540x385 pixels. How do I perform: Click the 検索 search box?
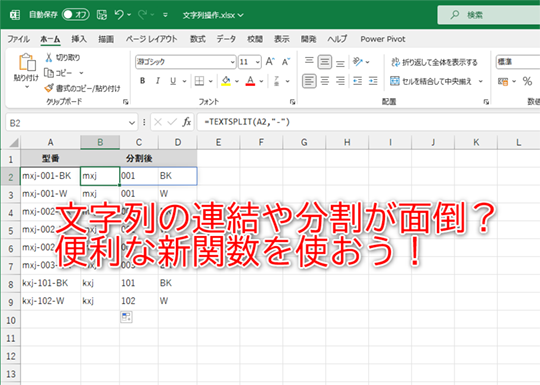(489, 15)
